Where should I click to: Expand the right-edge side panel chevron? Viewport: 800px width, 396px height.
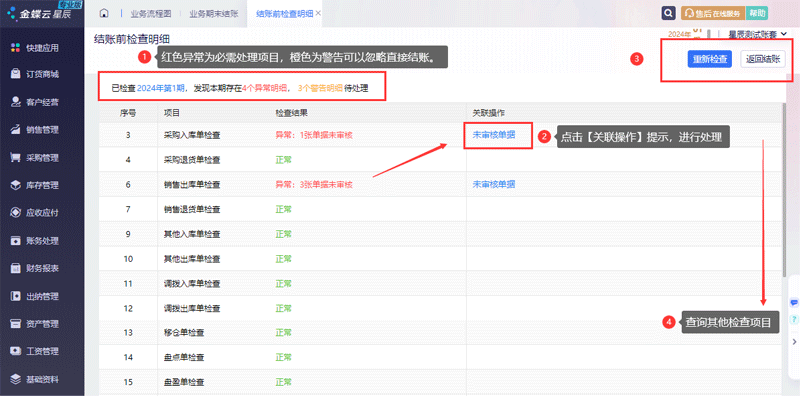point(794,341)
